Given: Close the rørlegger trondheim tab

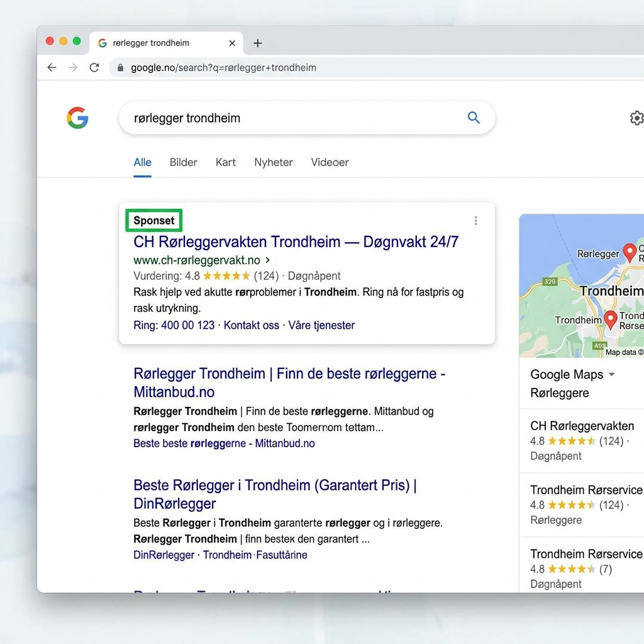Looking at the screenshot, I should (x=232, y=43).
